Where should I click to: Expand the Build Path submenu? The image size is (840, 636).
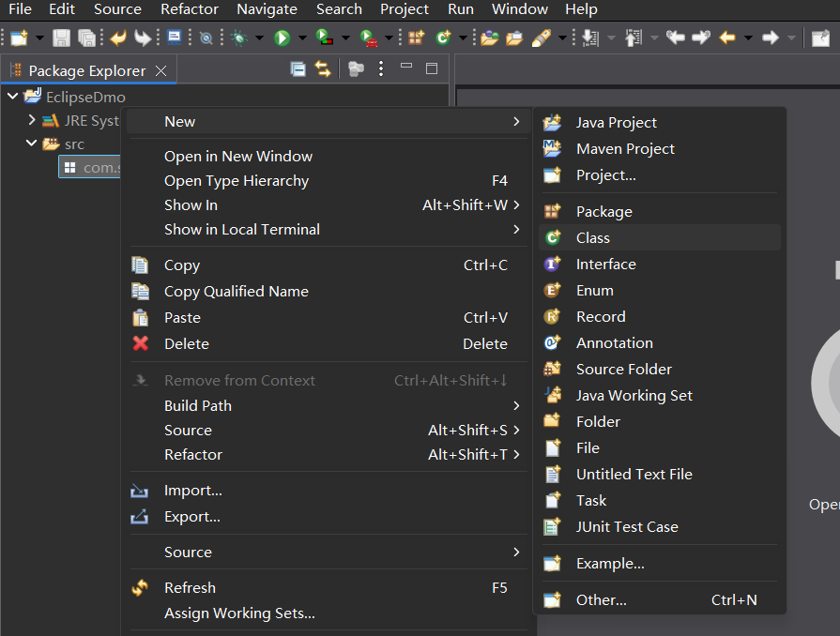click(328, 406)
